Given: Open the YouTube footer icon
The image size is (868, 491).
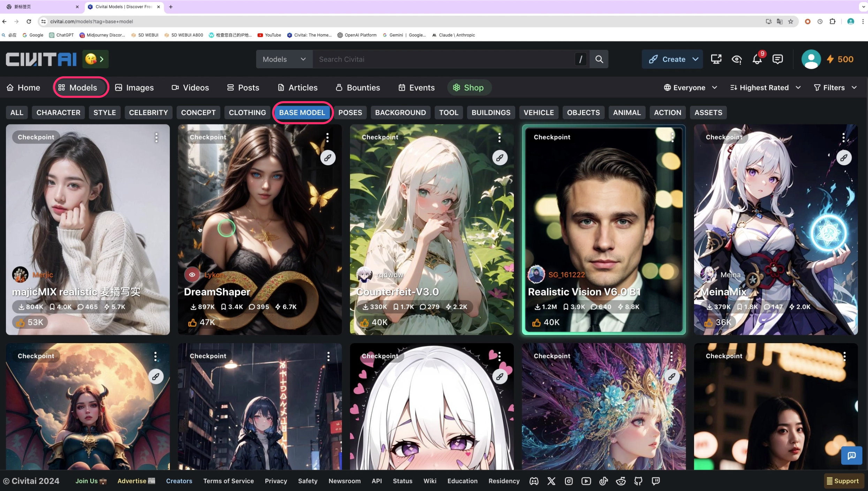Looking at the screenshot, I should click(586, 481).
